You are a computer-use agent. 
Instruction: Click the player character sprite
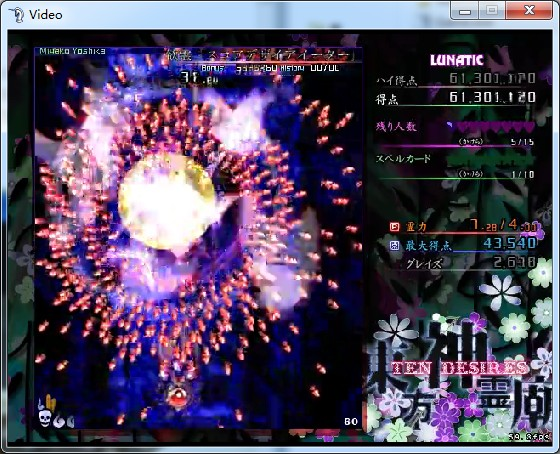tap(178, 395)
